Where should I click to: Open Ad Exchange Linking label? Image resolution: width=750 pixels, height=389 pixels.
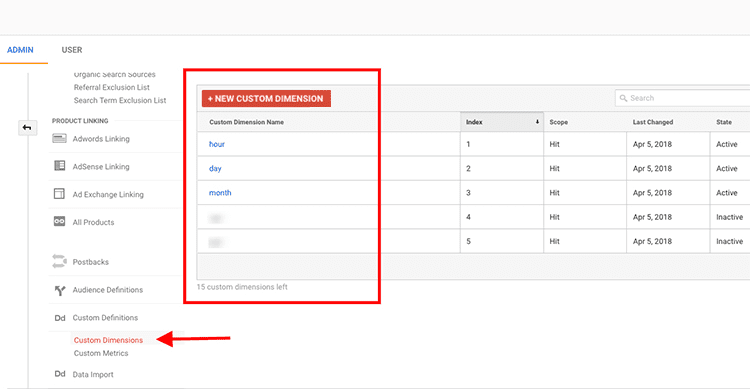(x=108, y=194)
